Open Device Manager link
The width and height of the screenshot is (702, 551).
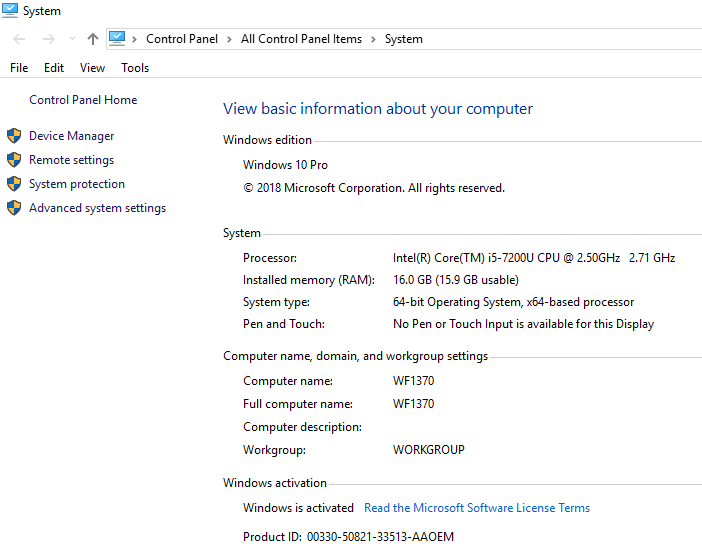(72, 136)
